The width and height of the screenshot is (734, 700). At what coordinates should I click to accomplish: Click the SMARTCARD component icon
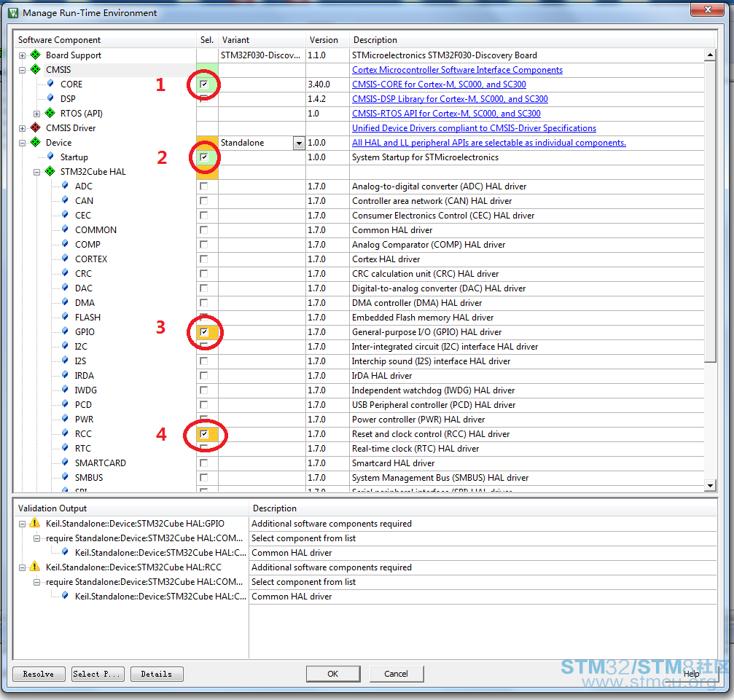click(x=65, y=462)
